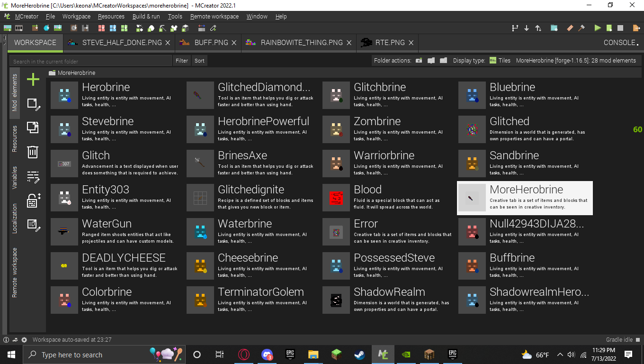Select the ShadowRealm dimension tile
The image size is (644, 364).
point(389,300)
